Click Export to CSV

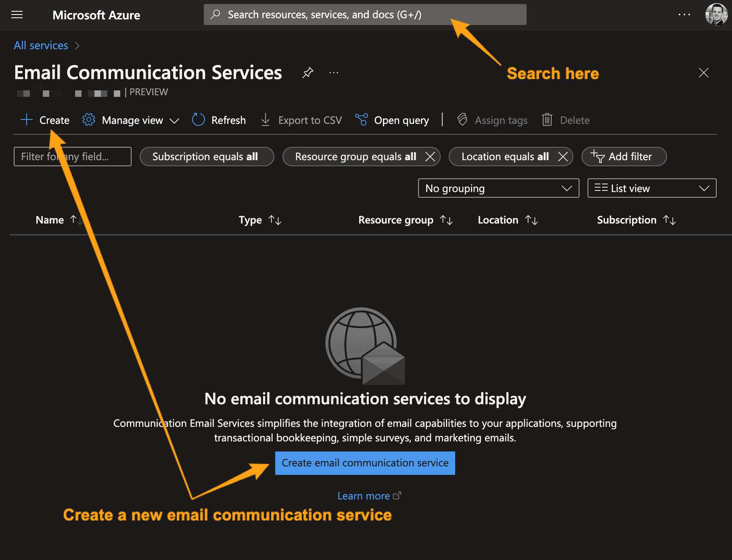point(301,120)
